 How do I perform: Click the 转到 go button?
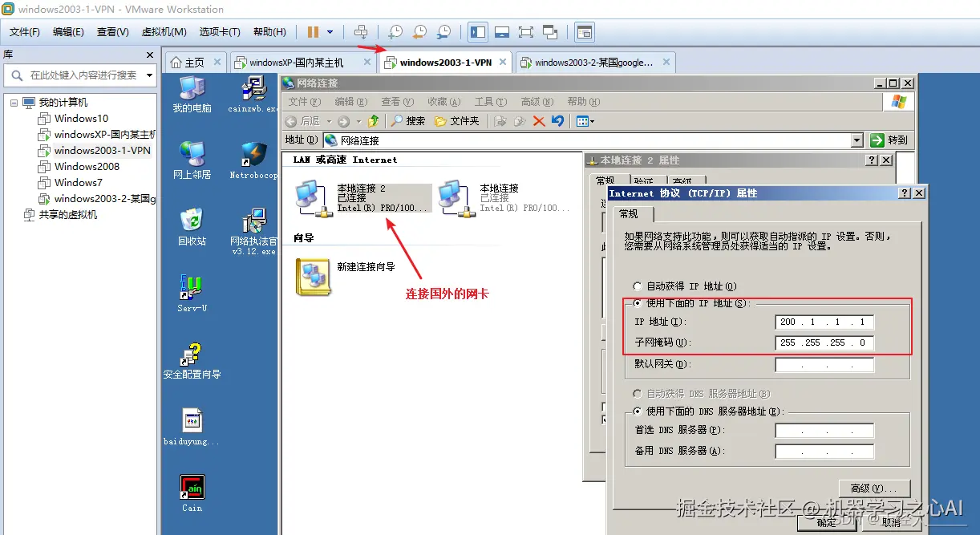[x=889, y=140]
